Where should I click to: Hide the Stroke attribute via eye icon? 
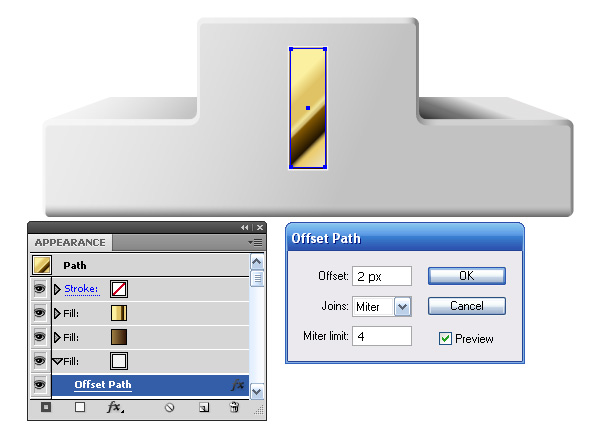[39, 289]
